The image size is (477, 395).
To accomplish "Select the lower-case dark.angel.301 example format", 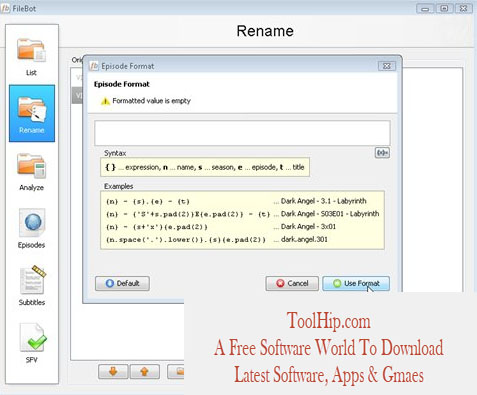I will (x=186, y=240).
